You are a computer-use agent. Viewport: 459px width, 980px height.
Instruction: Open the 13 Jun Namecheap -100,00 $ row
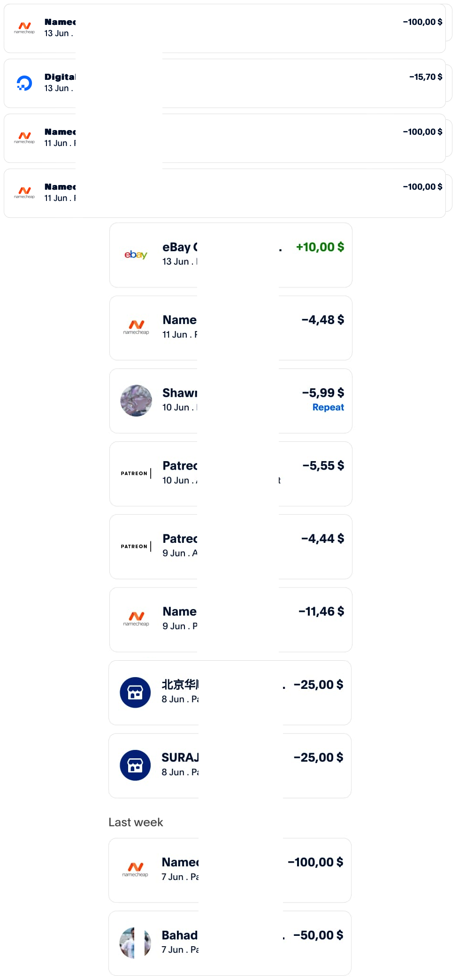pyautogui.click(x=225, y=28)
